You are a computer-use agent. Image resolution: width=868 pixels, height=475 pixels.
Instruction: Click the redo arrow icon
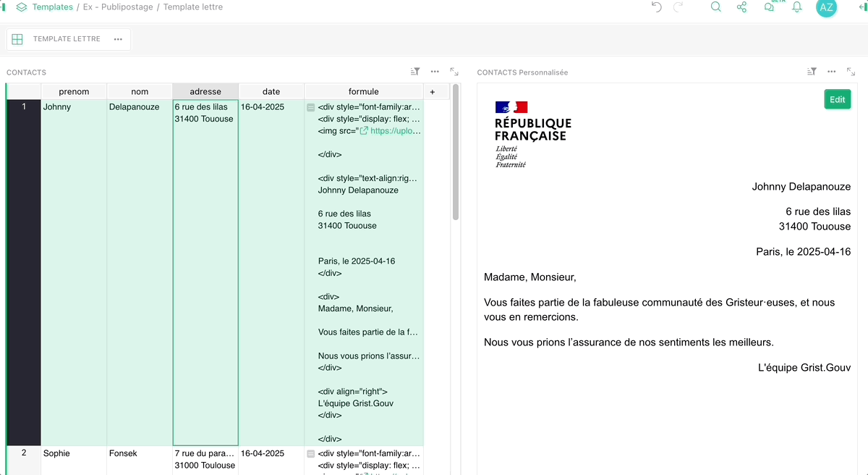point(678,7)
